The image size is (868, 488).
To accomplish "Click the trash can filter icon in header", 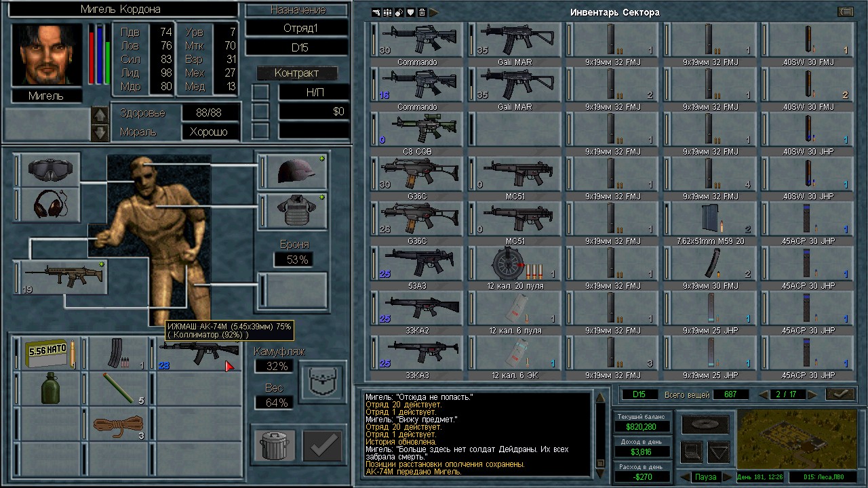I will click(x=422, y=12).
